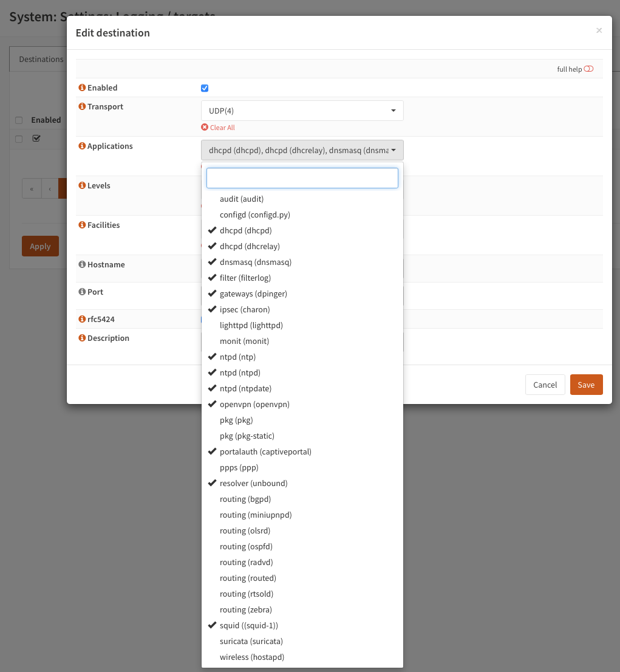This screenshot has width=620, height=672.
Task: Select audit (audit) in the list
Action: point(302,199)
